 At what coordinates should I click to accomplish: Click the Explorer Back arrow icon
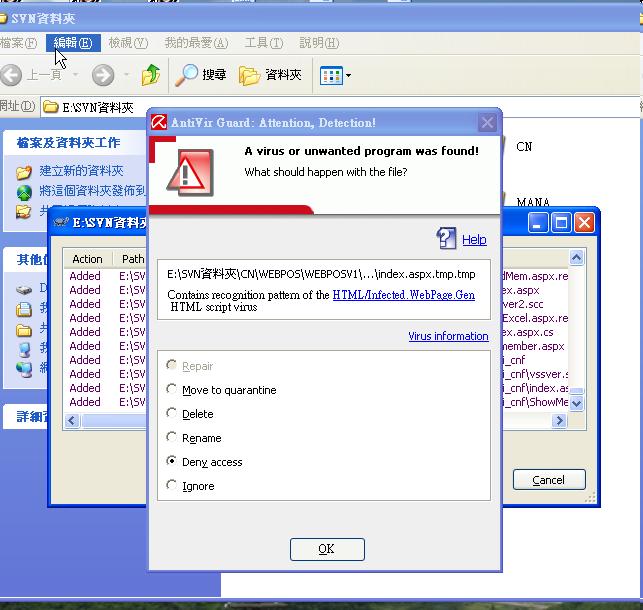[12, 75]
